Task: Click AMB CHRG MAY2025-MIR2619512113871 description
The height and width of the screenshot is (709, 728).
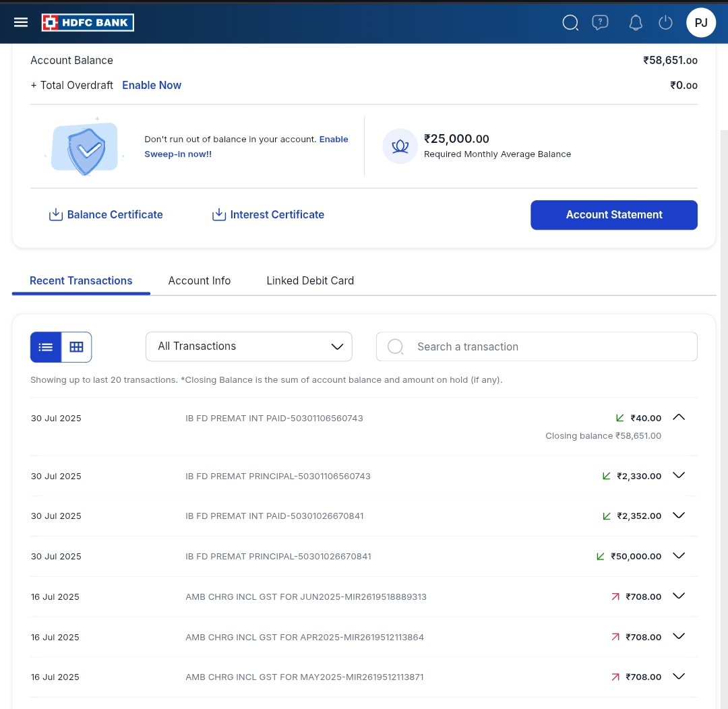Action: point(305,677)
